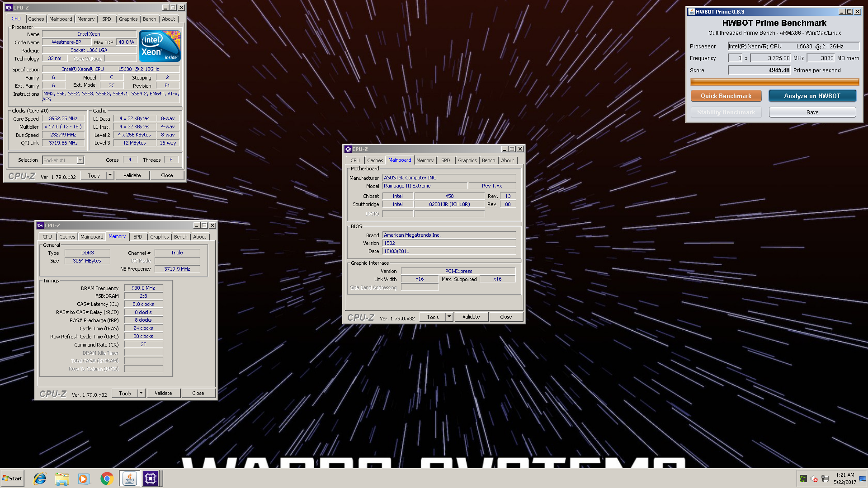This screenshot has width=868, height=488.
Task: Minimize the CPU-Z Mainboard window
Action: [505, 149]
